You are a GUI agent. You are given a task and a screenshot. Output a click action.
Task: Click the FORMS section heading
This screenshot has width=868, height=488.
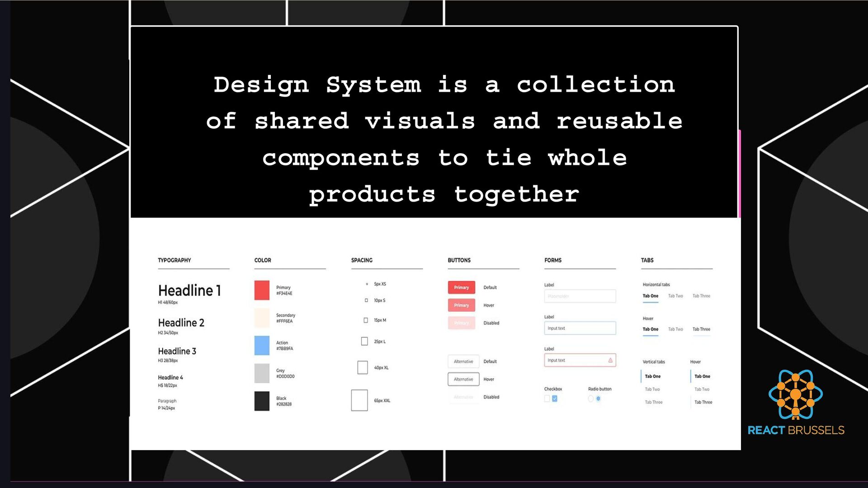point(553,260)
